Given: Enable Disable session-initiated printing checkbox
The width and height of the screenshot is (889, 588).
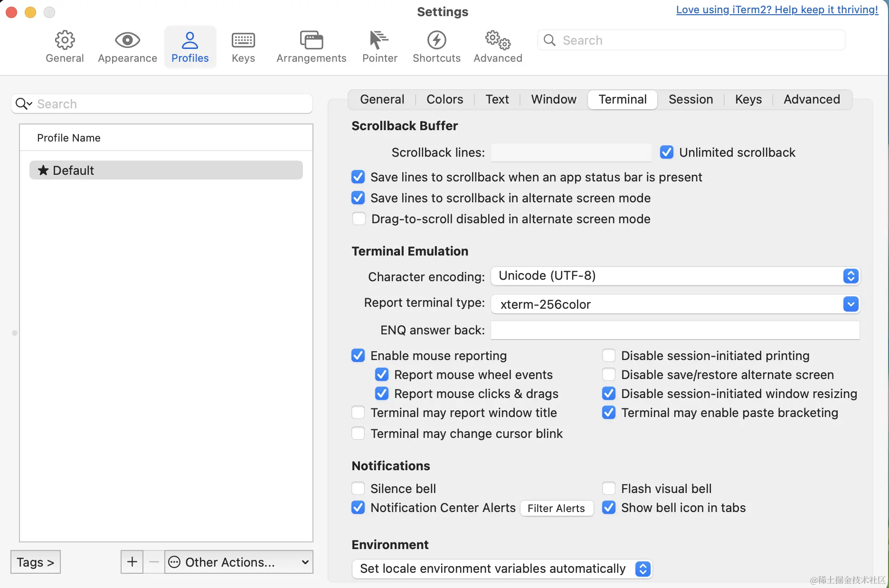Looking at the screenshot, I should pos(609,355).
